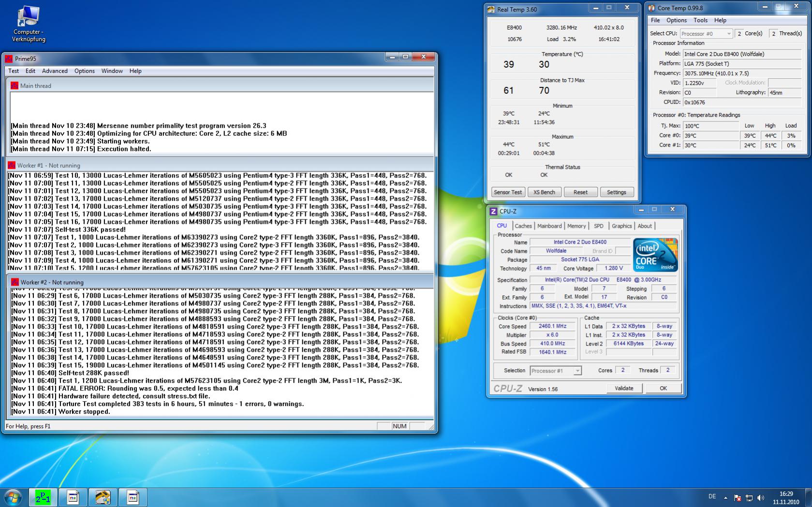Screen dimensions: 812x507
Task: Click the Prime95 title bar icon
Action: (x=9, y=58)
